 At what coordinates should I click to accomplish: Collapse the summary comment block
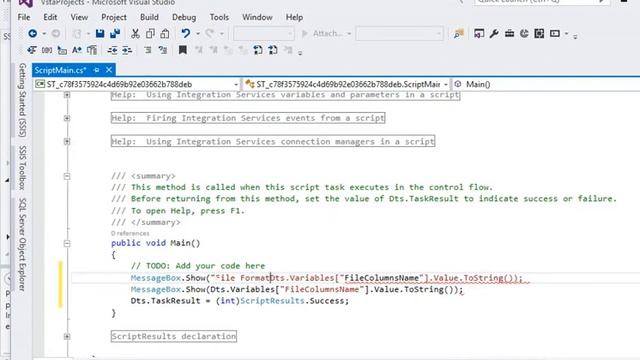[67, 176]
